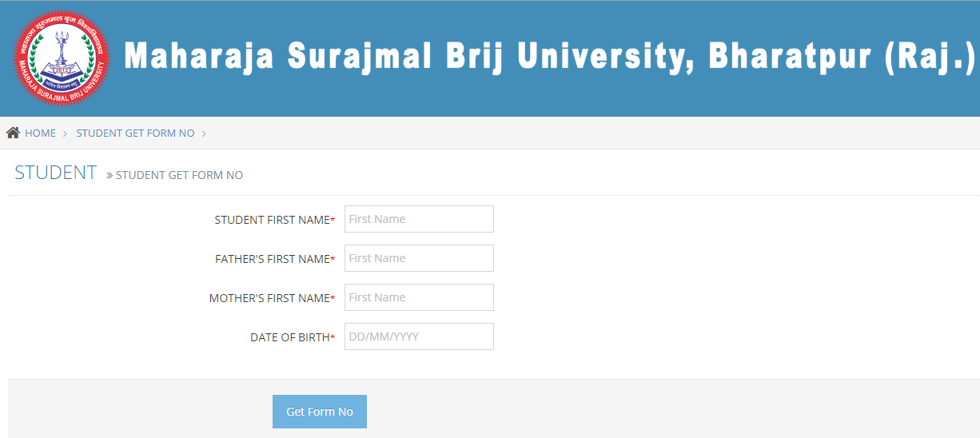This screenshot has width=980, height=438.
Task: Click the Maharaja Surajmal Brij University banner title
Action: [x=550, y=57]
